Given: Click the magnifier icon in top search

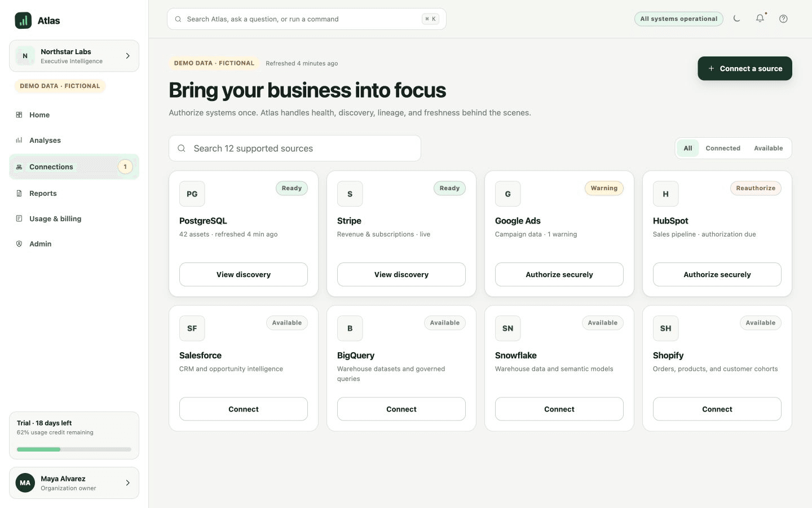Looking at the screenshot, I should (x=178, y=19).
